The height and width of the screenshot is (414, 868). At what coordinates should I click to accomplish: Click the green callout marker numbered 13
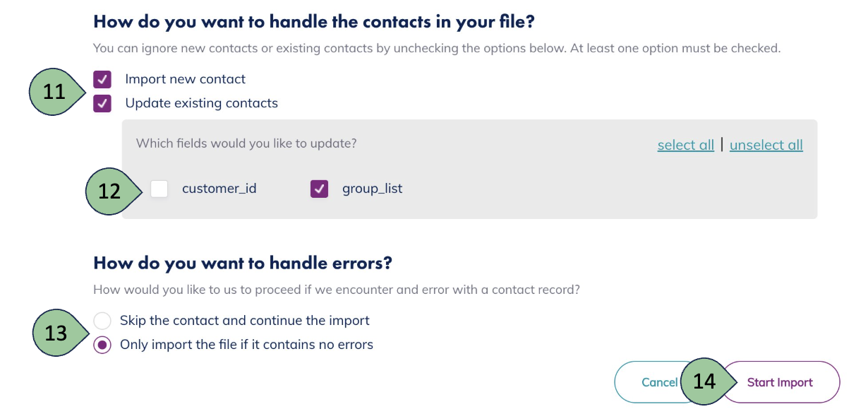[58, 333]
